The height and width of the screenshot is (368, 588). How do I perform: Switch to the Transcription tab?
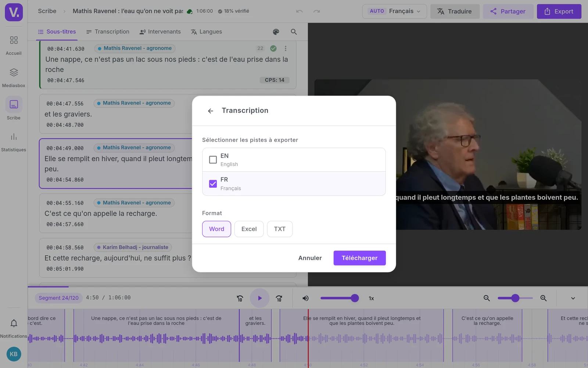[x=108, y=32]
